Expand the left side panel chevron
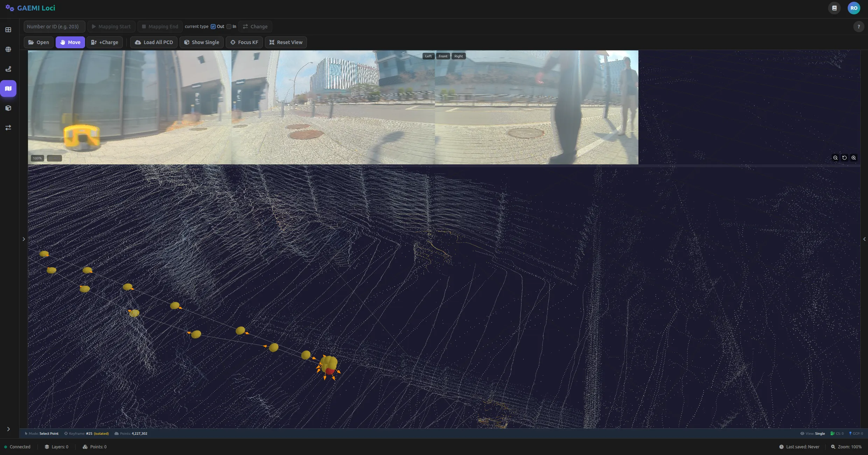 click(x=24, y=239)
